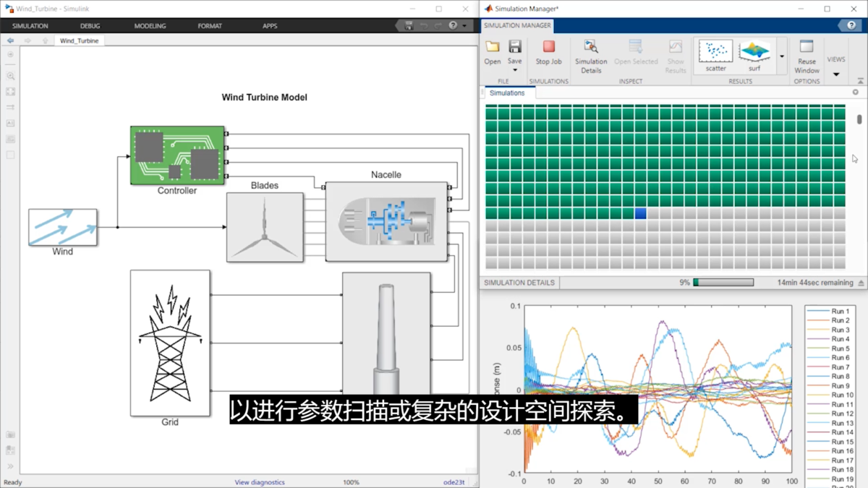The width and height of the screenshot is (868, 488).
Task: Navigate back with the blue left arrow
Action: pyautogui.click(x=10, y=41)
